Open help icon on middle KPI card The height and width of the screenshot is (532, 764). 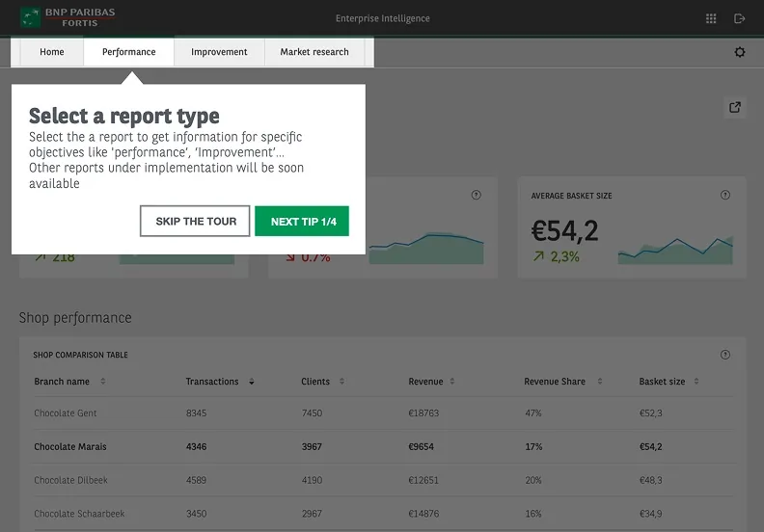point(476,196)
